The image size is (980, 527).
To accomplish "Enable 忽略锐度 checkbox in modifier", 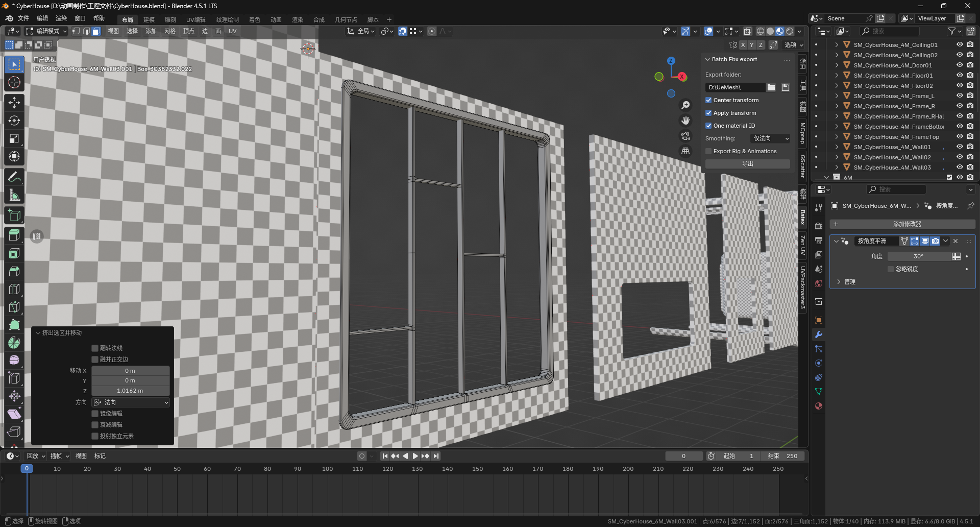I will click(x=891, y=269).
